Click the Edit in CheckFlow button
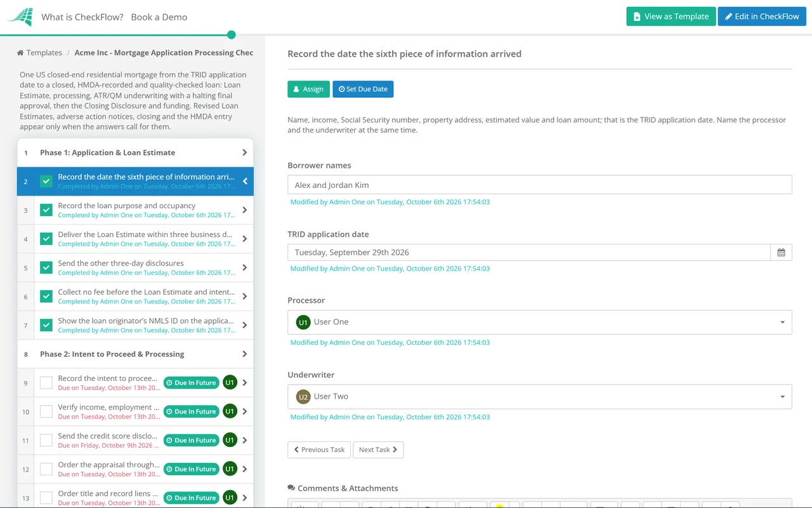This screenshot has height=508, width=812. [762, 17]
